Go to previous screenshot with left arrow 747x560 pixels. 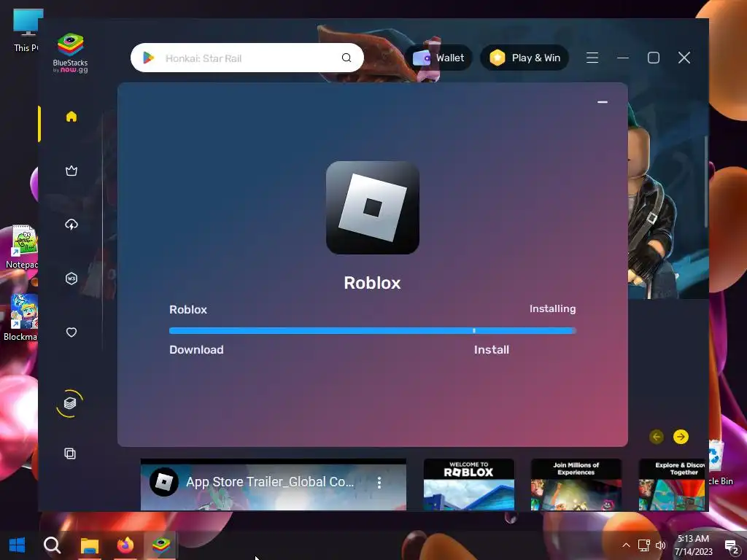click(x=657, y=437)
